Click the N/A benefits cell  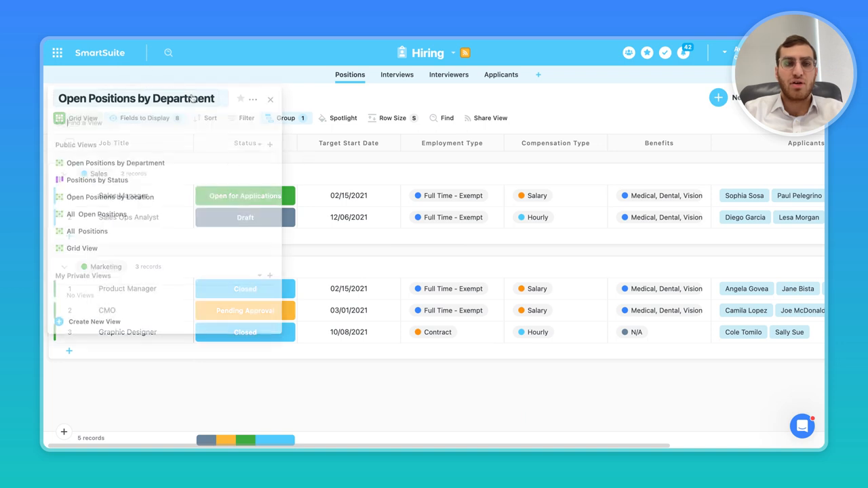pyautogui.click(x=659, y=332)
